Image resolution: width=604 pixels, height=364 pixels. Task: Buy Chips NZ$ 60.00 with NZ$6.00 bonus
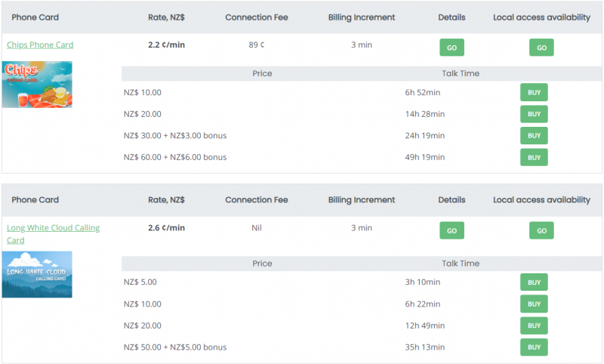coord(534,157)
